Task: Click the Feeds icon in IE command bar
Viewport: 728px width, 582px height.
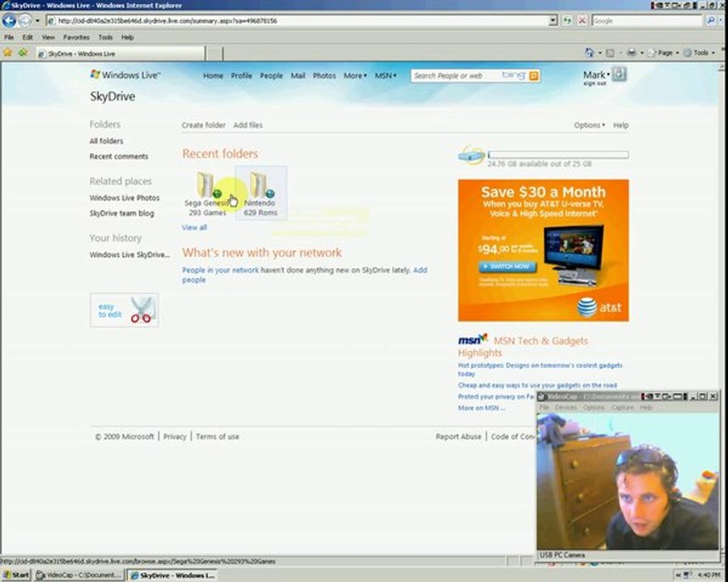Action: [x=610, y=53]
